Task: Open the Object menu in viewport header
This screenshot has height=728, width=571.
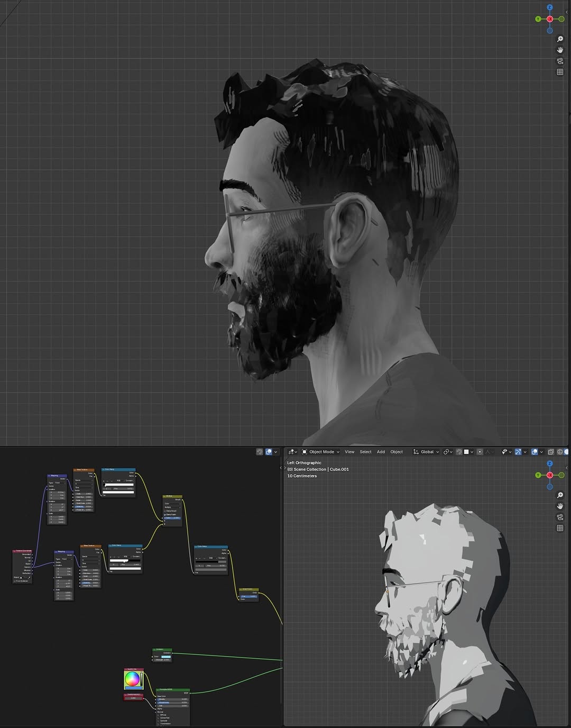Action: click(x=397, y=452)
